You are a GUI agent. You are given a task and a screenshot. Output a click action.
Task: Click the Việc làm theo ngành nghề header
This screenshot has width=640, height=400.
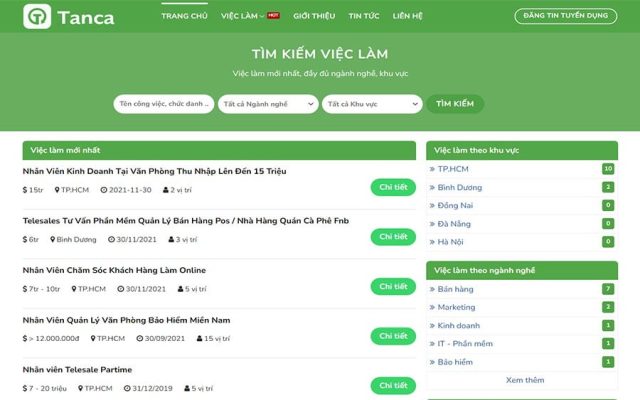[x=522, y=270]
